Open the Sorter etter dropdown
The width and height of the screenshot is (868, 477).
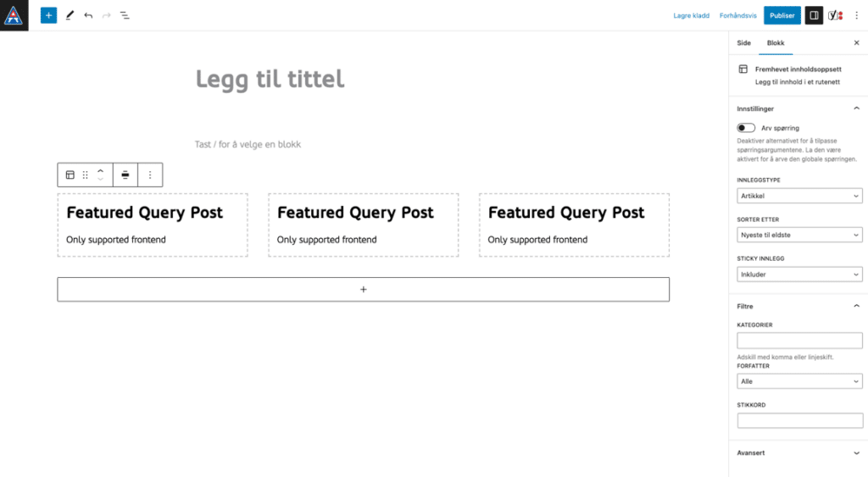(799, 235)
